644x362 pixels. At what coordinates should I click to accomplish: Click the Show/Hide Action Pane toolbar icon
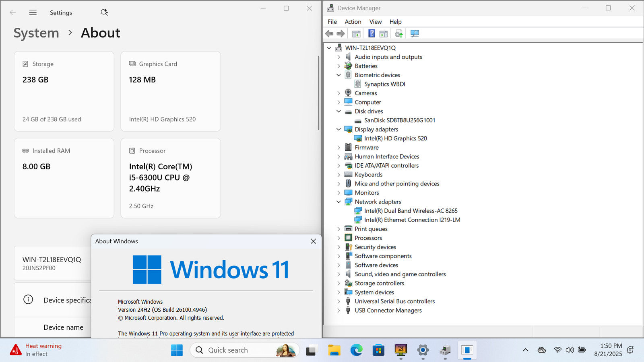coord(384,34)
